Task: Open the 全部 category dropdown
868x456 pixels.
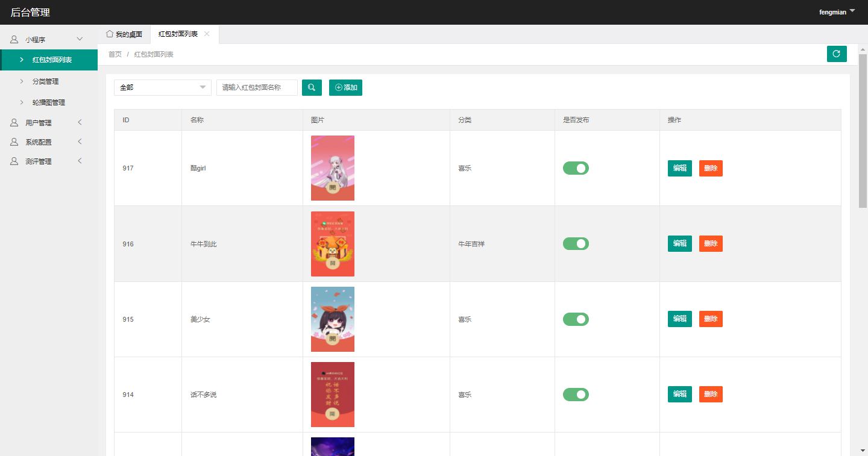Action: point(162,87)
